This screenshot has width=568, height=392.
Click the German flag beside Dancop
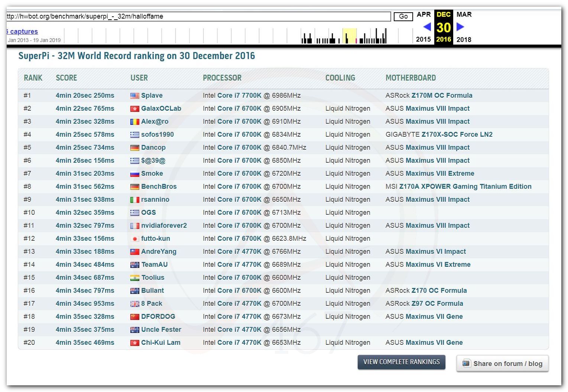tap(135, 148)
